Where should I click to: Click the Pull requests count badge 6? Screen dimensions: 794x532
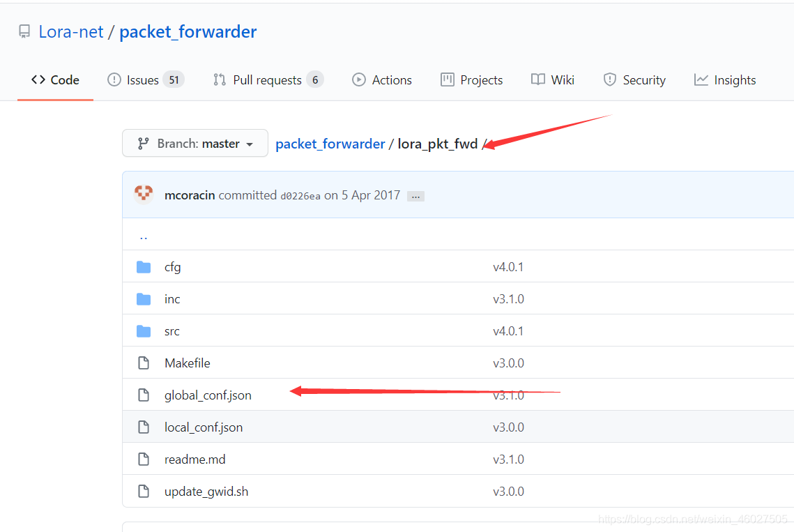(x=315, y=79)
